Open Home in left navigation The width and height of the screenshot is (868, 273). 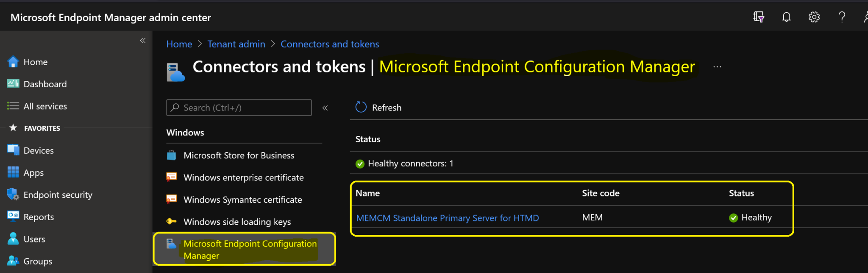36,62
